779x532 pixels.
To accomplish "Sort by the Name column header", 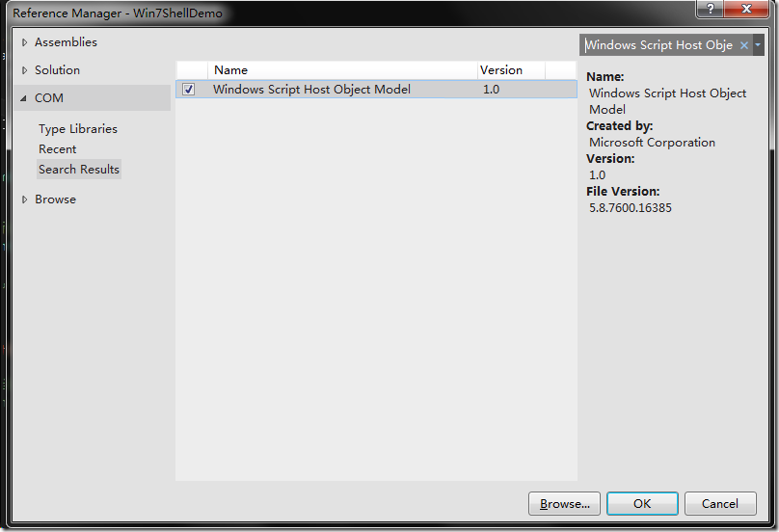I will (342, 70).
